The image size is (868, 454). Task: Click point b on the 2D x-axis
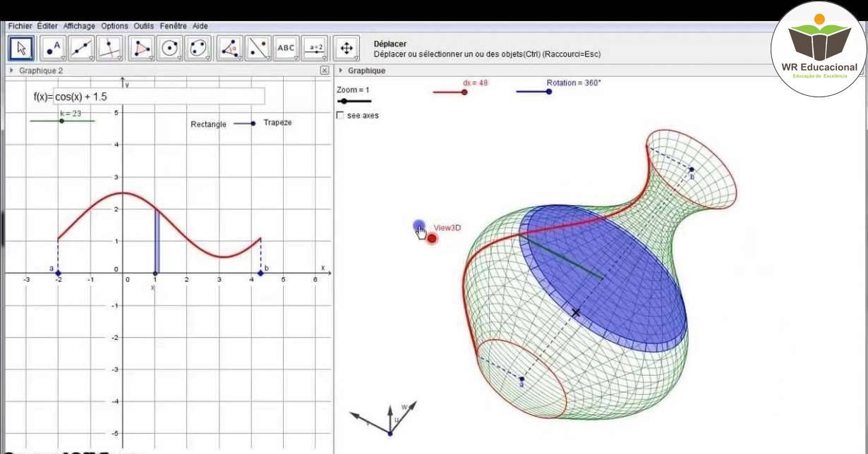point(260,273)
